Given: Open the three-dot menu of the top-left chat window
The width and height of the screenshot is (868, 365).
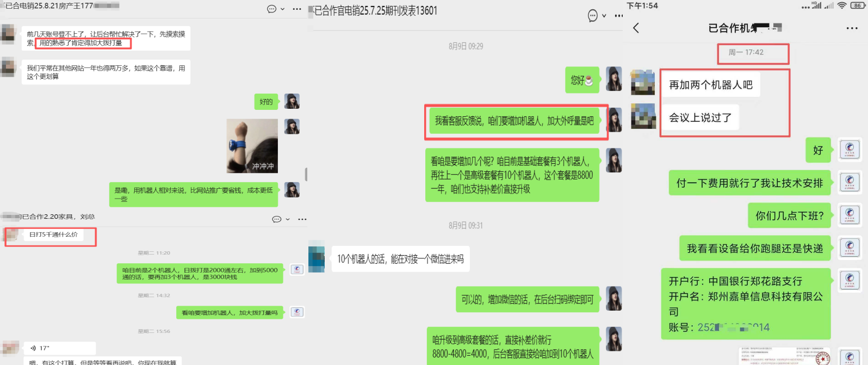Looking at the screenshot, I should (x=297, y=9).
